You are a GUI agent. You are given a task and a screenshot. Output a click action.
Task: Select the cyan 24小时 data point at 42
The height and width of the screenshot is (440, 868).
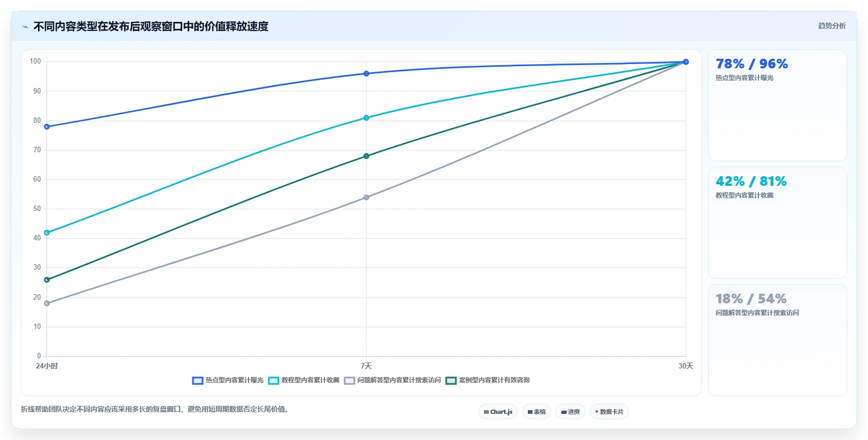point(47,233)
